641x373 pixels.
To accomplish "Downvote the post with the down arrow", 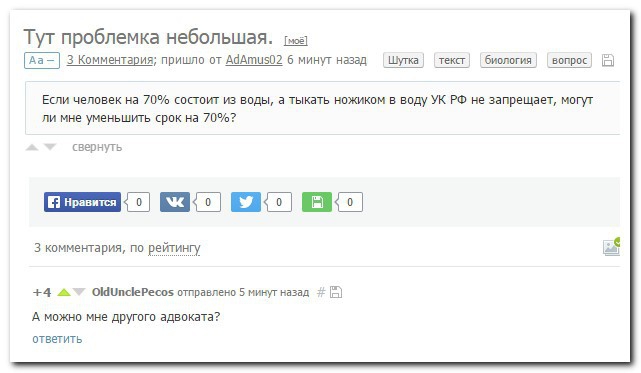I will click(x=50, y=147).
